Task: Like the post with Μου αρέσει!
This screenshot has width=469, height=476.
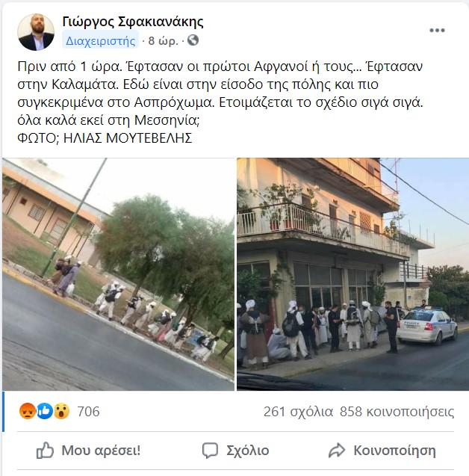Action: [x=88, y=450]
